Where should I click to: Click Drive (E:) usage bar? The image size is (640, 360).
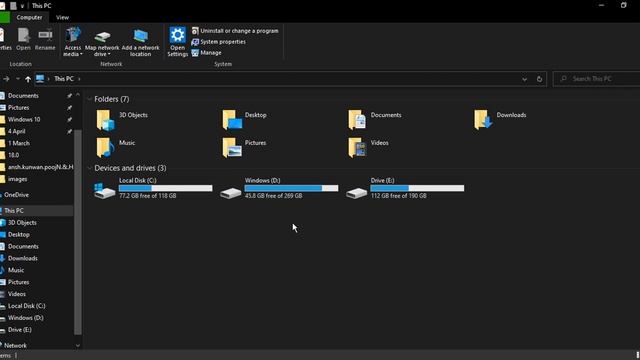point(417,188)
